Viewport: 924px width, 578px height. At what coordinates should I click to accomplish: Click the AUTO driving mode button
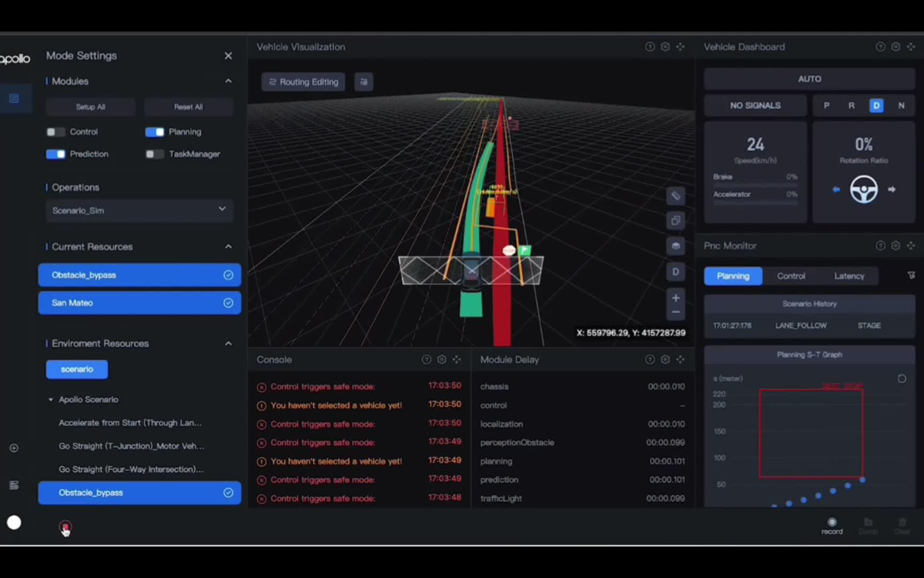[x=810, y=79]
